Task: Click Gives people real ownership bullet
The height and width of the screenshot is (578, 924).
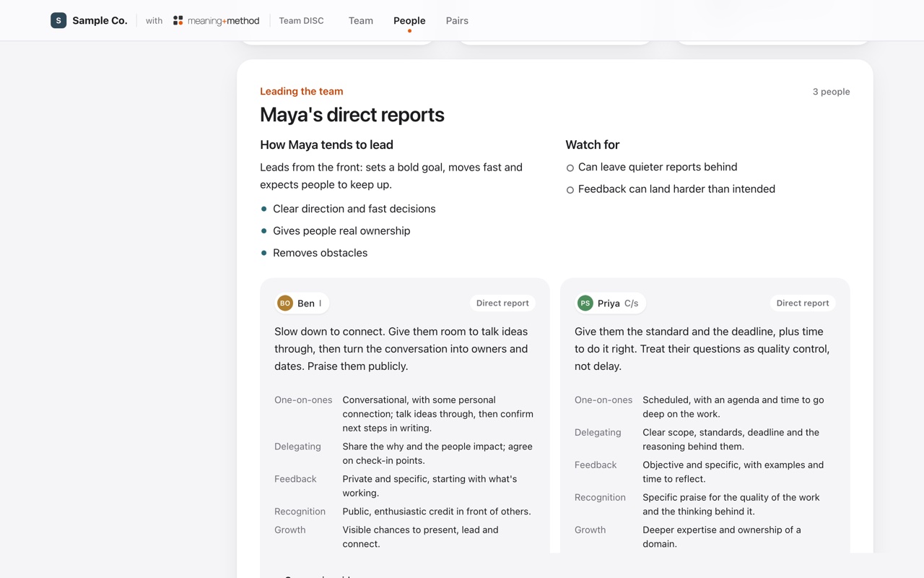Action: pos(341,230)
